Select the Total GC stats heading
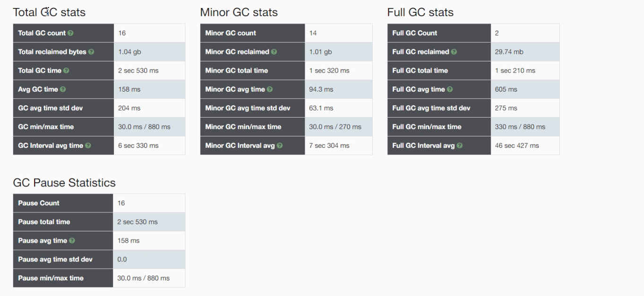 tap(49, 13)
